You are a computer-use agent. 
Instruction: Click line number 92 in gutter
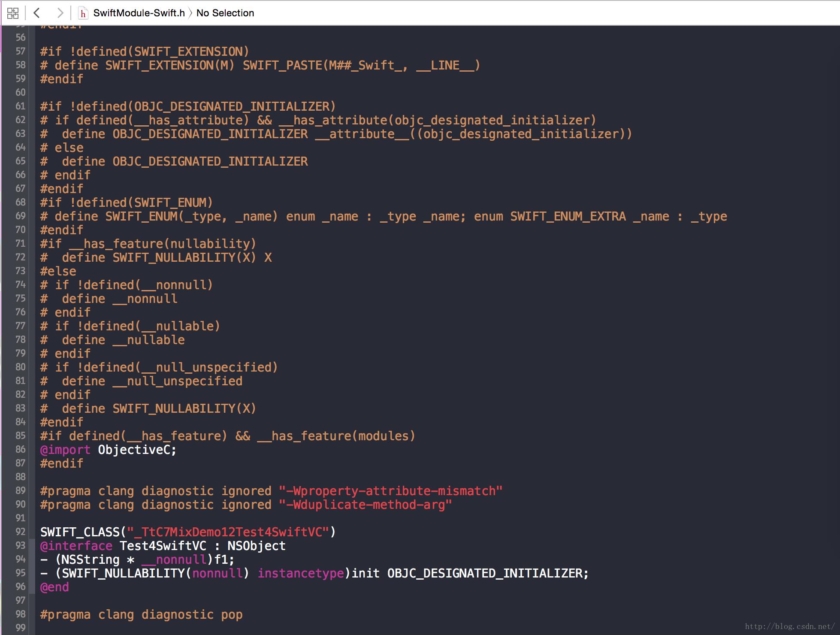coord(21,532)
